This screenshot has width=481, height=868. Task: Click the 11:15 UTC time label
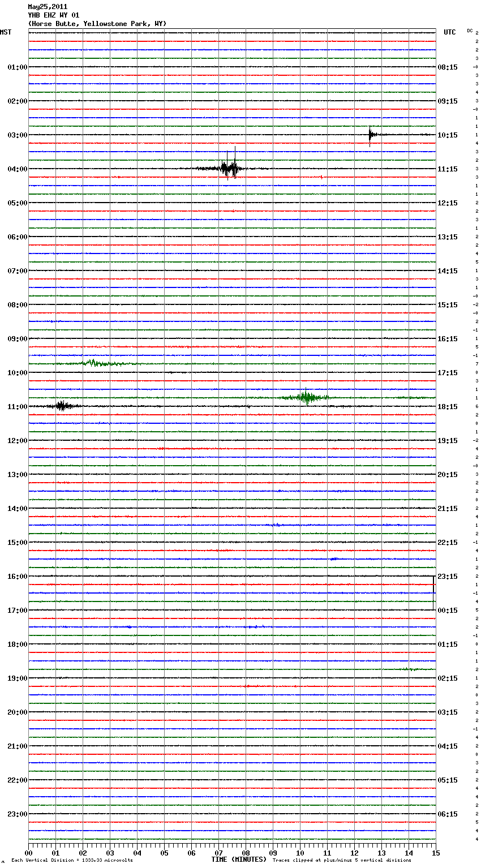pos(448,169)
